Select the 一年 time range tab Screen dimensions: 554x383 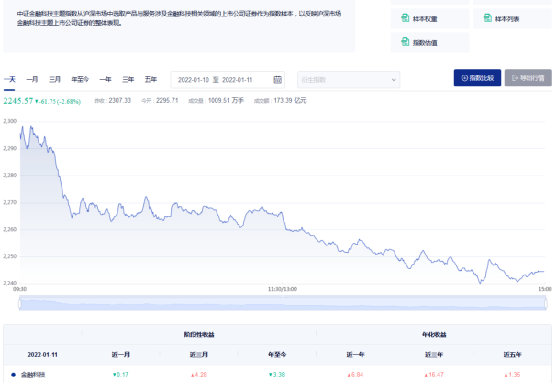[105, 79]
